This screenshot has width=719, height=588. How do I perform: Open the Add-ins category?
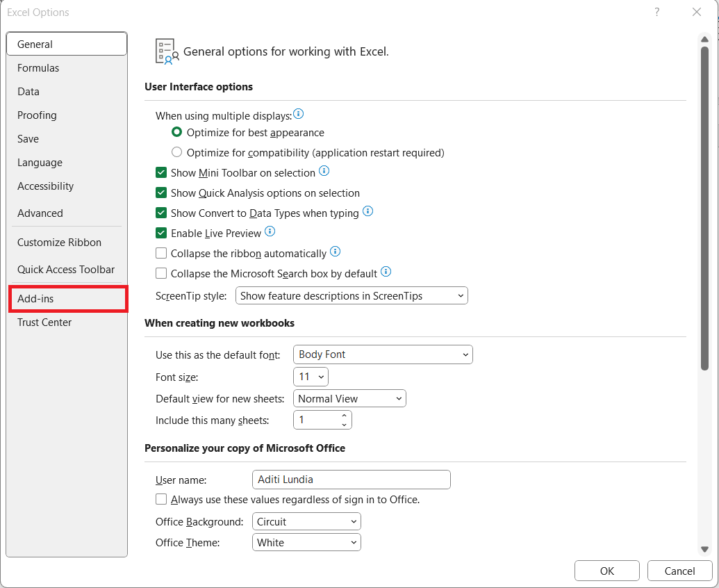click(x=68, y=299)
